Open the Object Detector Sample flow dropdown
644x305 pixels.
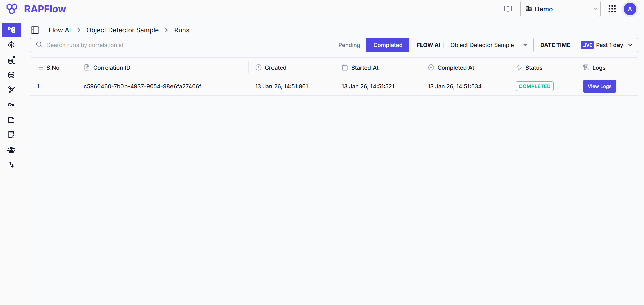click(488, 45)
